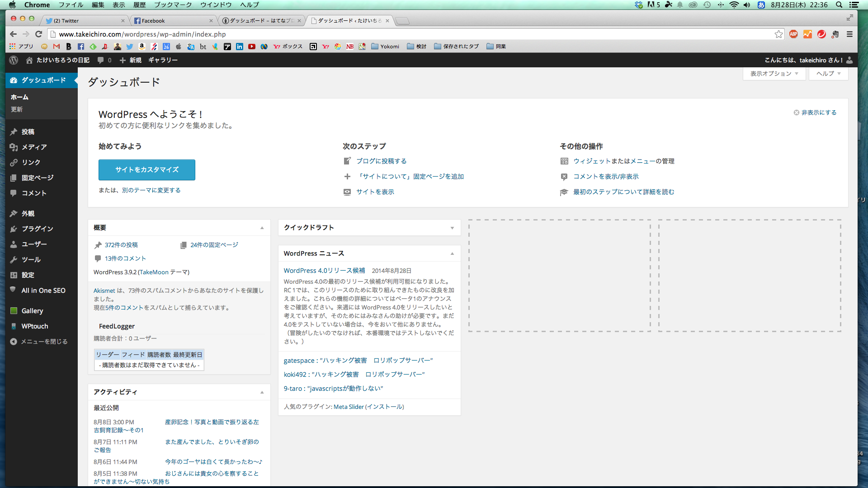Open the 保存されたタブ bookmarks folder
Viewport: 868px width, 488px height.
pyautogui.click(x=456, y=47)
